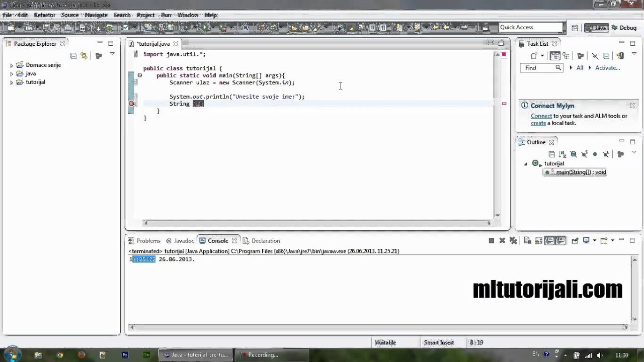The width and height of the screenshot is (644, 362).
Task: Open the Navigate menu
Action: coord(96,15)
